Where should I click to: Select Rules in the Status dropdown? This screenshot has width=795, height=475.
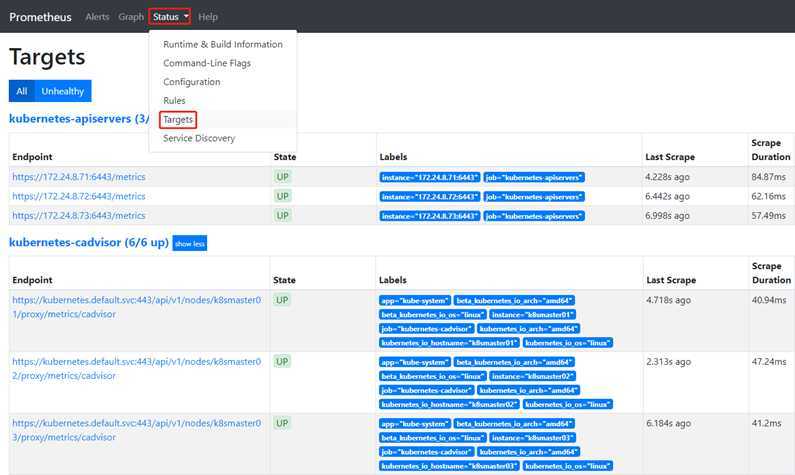point(174,101)
